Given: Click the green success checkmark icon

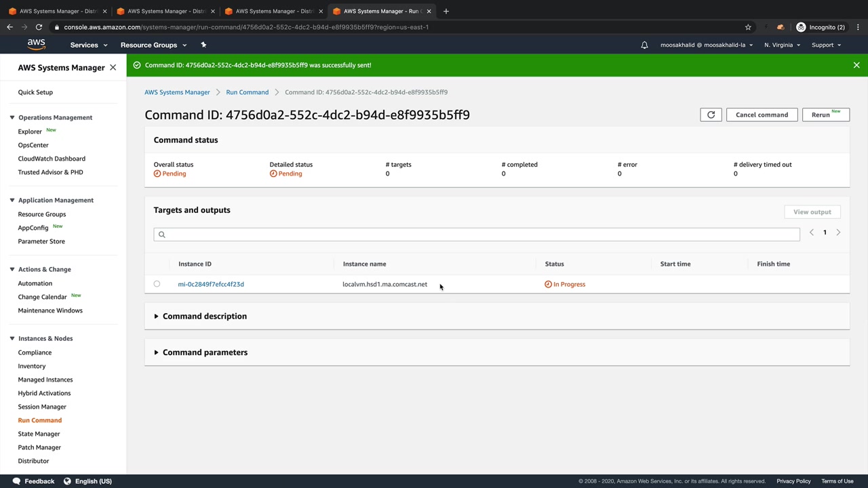Looking at the screenshot, I should [x=137, y=65].
